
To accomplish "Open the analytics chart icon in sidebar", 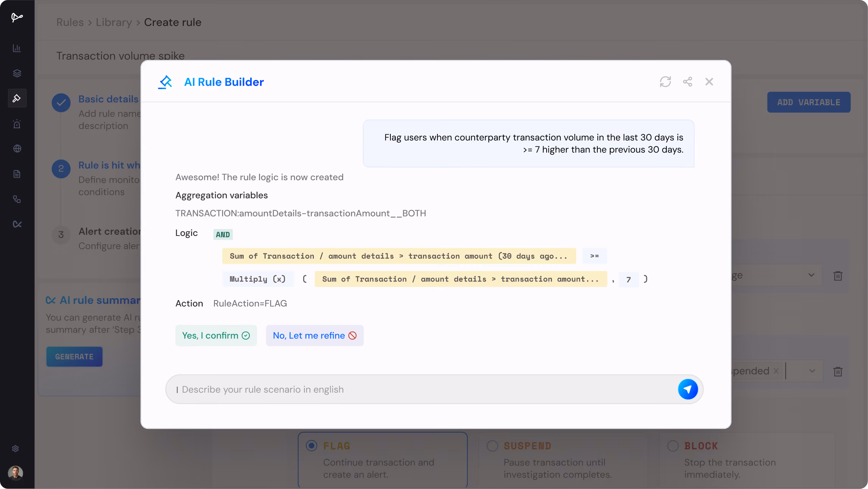I will point(17,48).
